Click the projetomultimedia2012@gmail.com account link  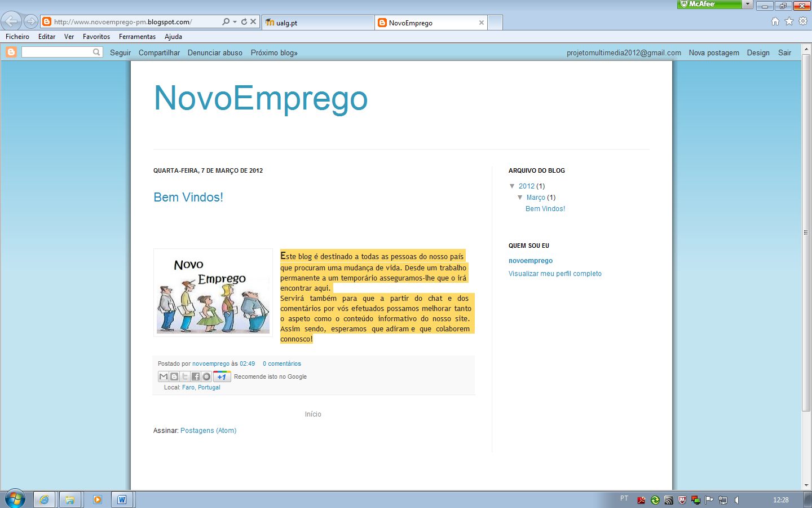(624, 52)
